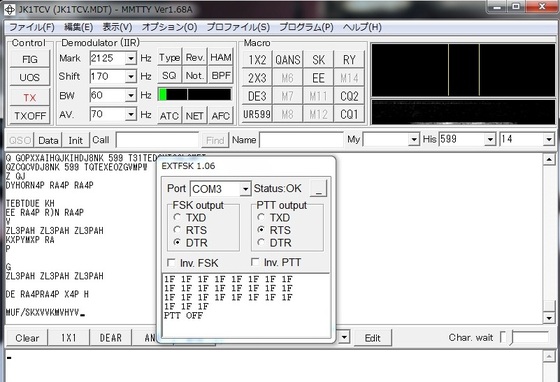Image resolution: width=560 pixels, height=382 pixels.
Task: Run the SK macro
Action: coord(318,60)
